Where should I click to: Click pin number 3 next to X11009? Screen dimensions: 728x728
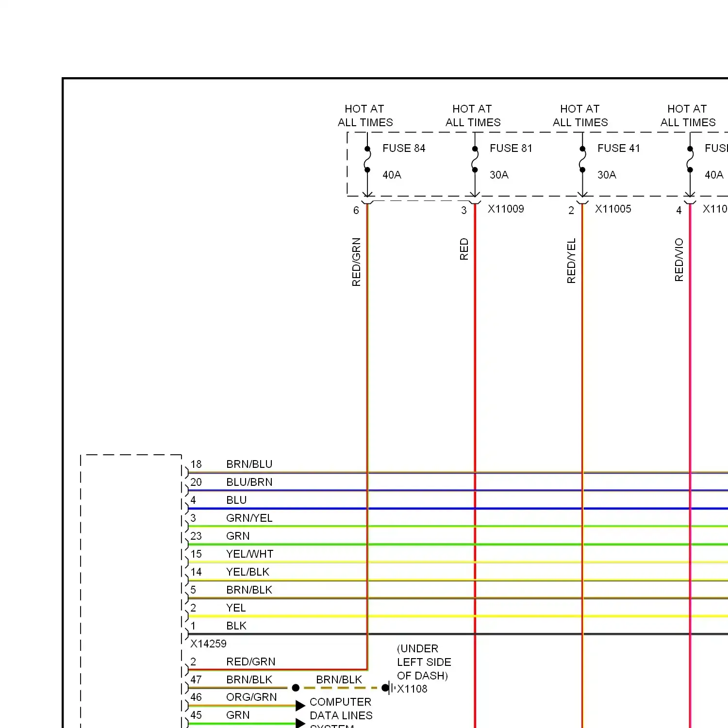pos(464,210)
